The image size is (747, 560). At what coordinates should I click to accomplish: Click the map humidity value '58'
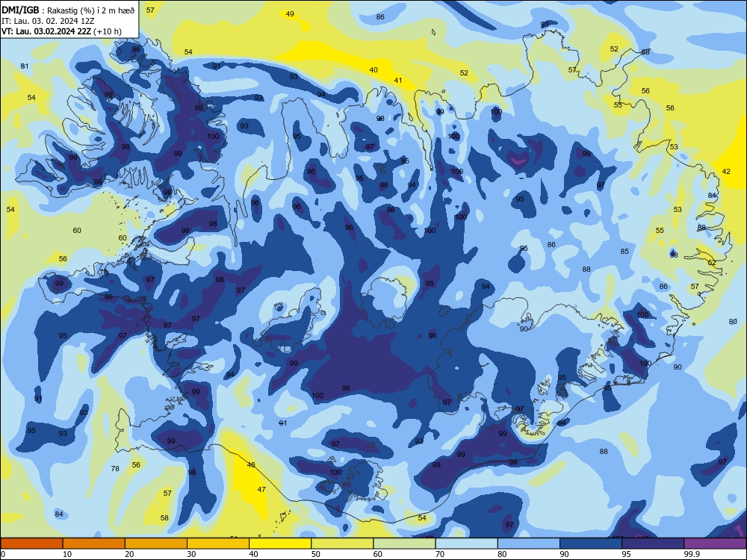(164, 517)
